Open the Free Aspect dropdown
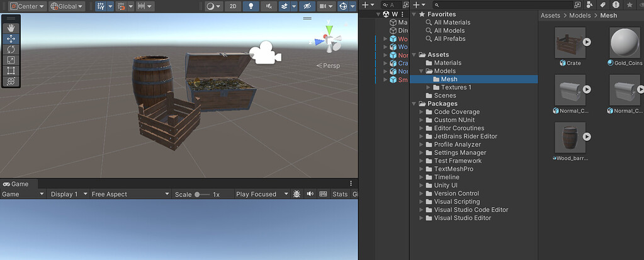Screen dimensions: 644x260 (130, 195)
